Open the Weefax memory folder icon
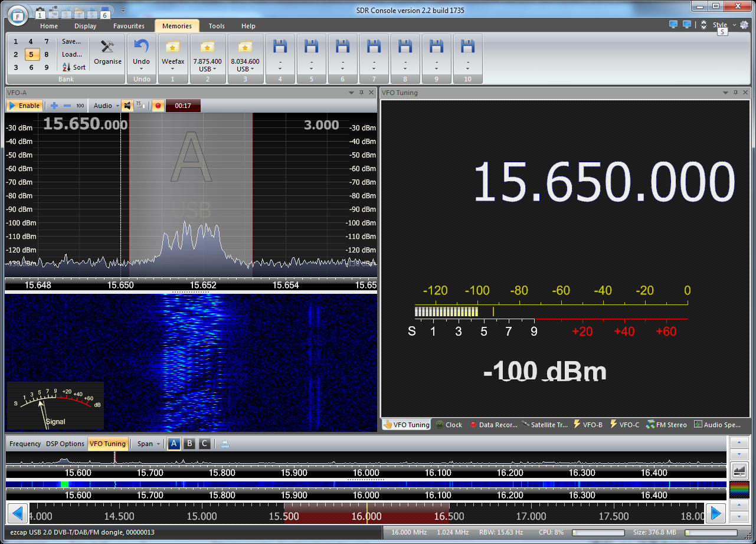Viewport: 756px width, 544px height. click(x=173, y=47)
